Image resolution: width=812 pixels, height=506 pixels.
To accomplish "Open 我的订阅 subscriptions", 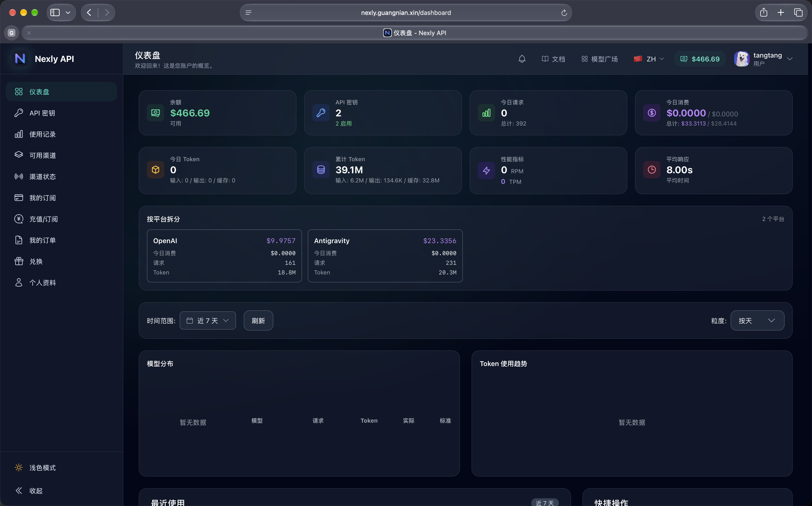I will 62,197.
